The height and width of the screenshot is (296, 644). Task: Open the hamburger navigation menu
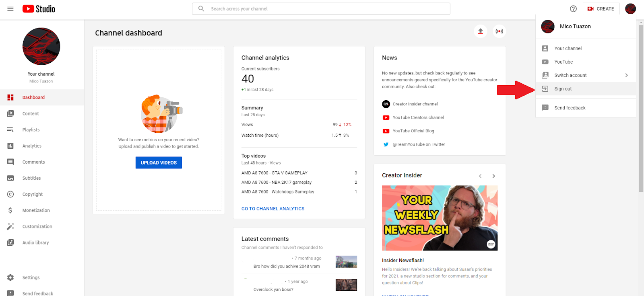(x=10, y=9)
